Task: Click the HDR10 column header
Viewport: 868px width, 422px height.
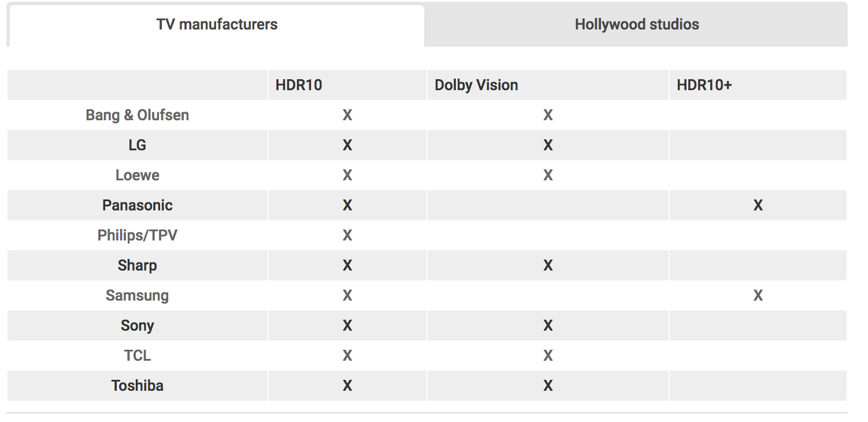Action: pyautogui.click(x=299, y=85)
